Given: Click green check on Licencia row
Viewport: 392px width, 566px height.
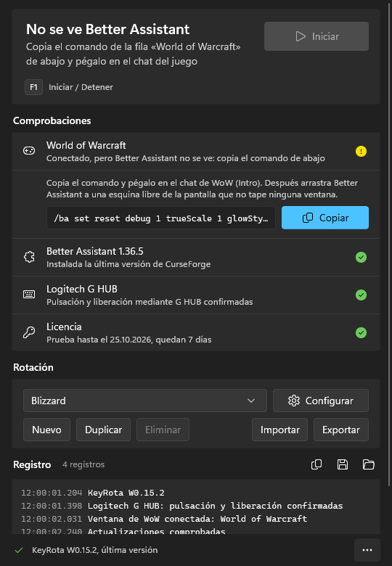Looking at the screenshot, I should click(x=361, y=332).
